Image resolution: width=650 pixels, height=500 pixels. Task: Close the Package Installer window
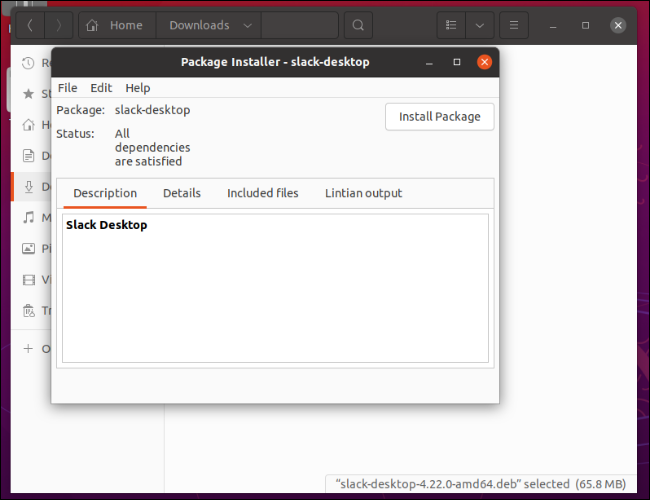tap(484, 62)
